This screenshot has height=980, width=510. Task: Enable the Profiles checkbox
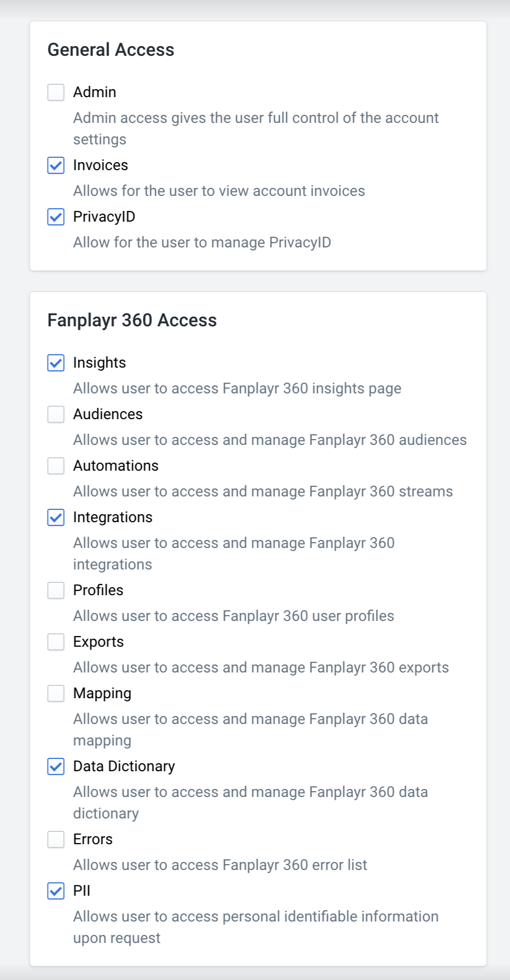coord(56,590)
